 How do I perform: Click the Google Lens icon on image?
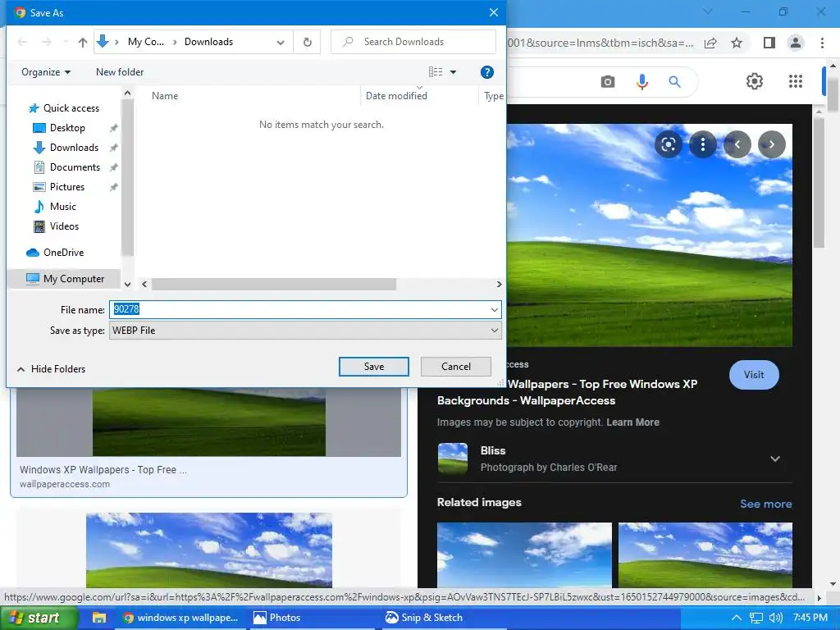[x=669, y=144]
